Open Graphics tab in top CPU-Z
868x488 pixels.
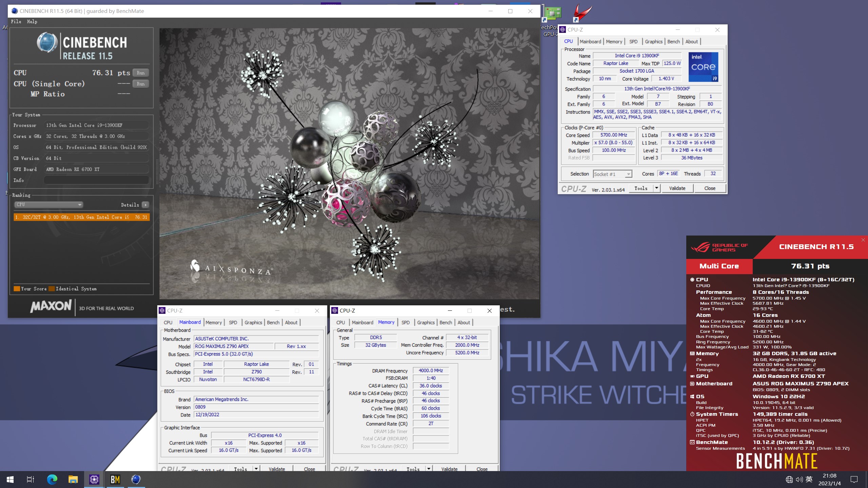[653, 41]
